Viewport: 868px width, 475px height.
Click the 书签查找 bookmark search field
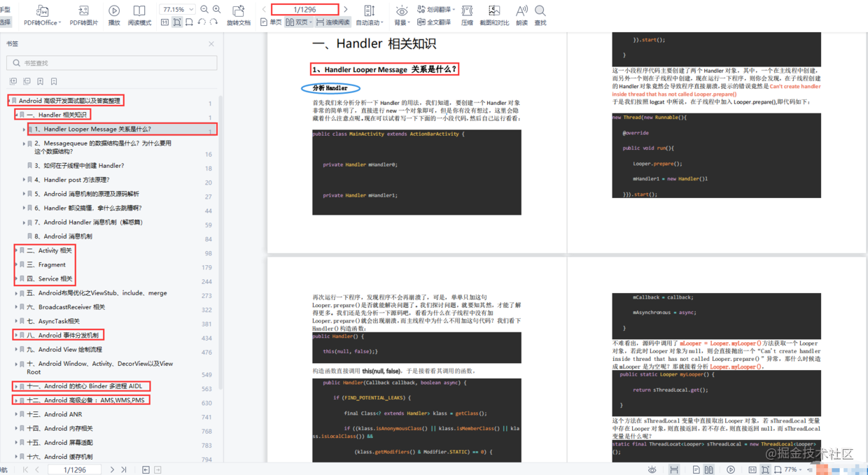coord(112,63)
